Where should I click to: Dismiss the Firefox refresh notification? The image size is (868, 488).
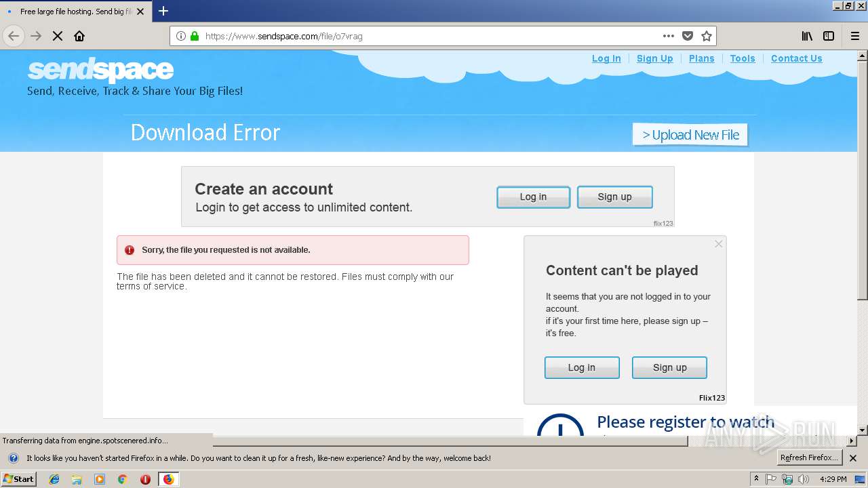click(x=853, y=458)
